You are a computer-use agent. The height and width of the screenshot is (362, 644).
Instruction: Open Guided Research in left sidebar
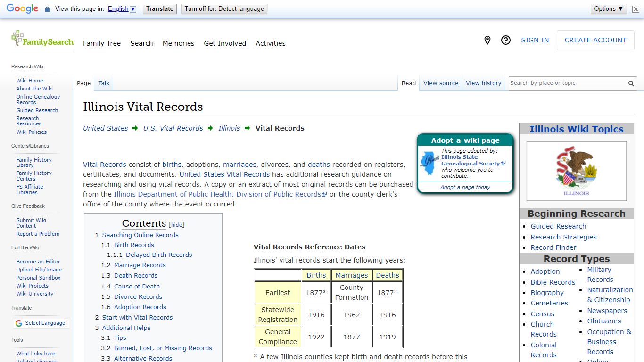click(37, 110)
